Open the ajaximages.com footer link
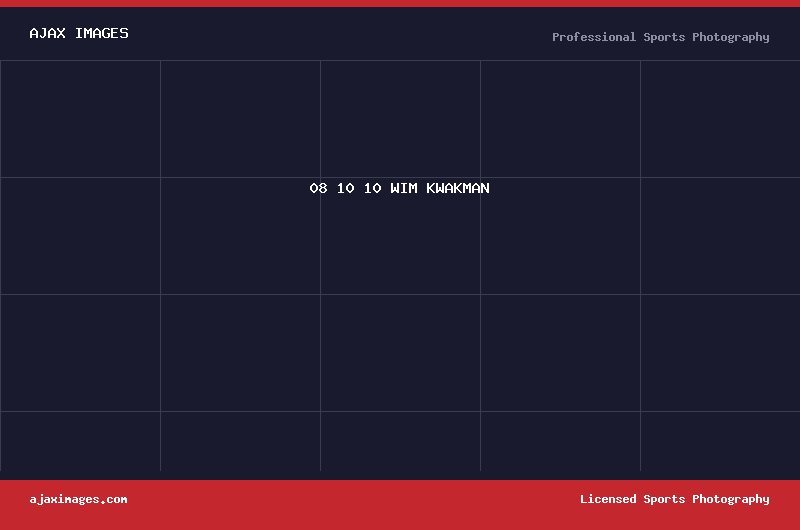This screenshot has height=530, width=800. (78, 499)
